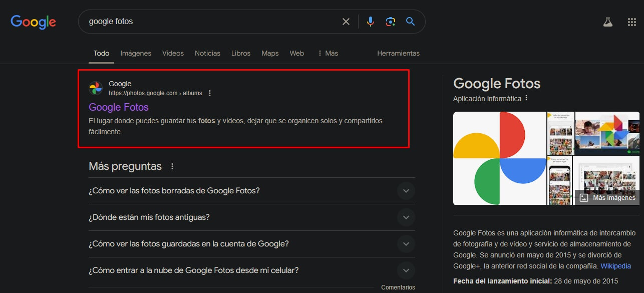Click the magnifying glass search button

coord(411,22)
